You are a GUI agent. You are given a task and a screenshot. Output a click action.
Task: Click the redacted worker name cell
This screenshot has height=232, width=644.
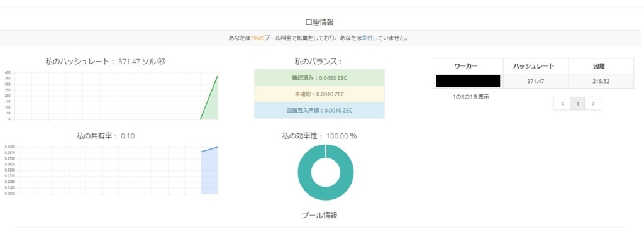click(x=468, y=81)
